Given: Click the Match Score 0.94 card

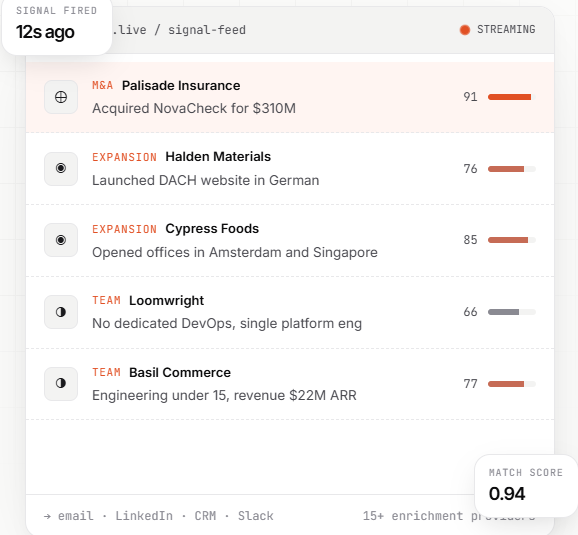Looking at the screenshot, I should (526, 486).
